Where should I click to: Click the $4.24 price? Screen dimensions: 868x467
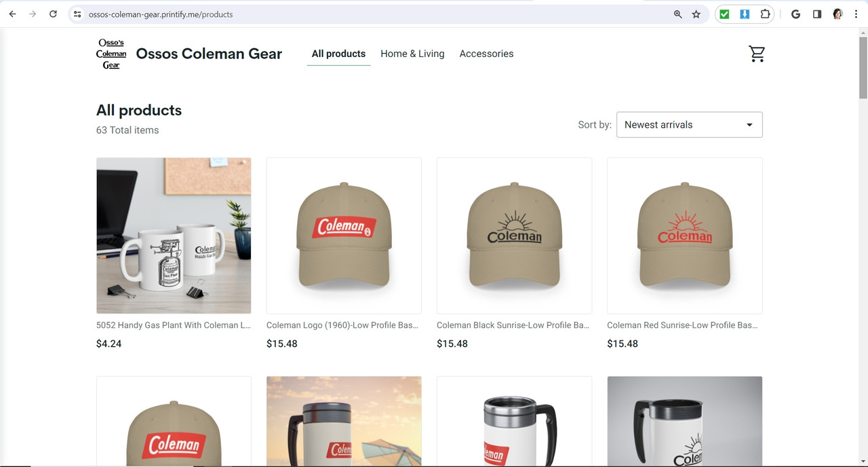point(109,343)
